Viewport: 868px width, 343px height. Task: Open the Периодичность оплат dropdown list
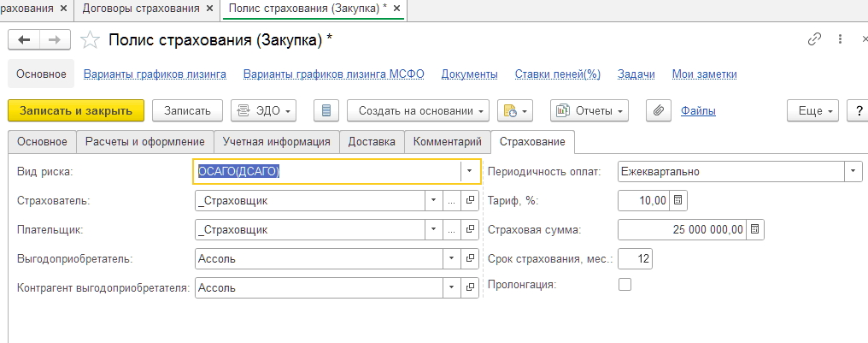tap(853, 171)
